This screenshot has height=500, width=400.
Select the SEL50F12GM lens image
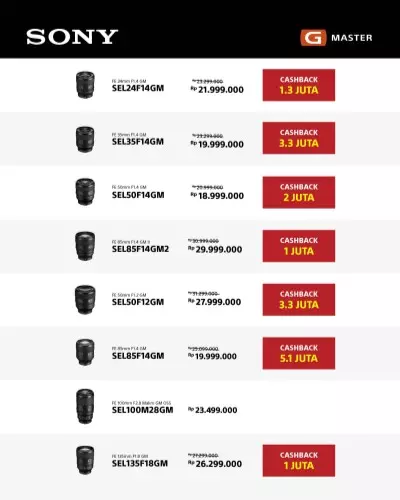pos(85,299)
